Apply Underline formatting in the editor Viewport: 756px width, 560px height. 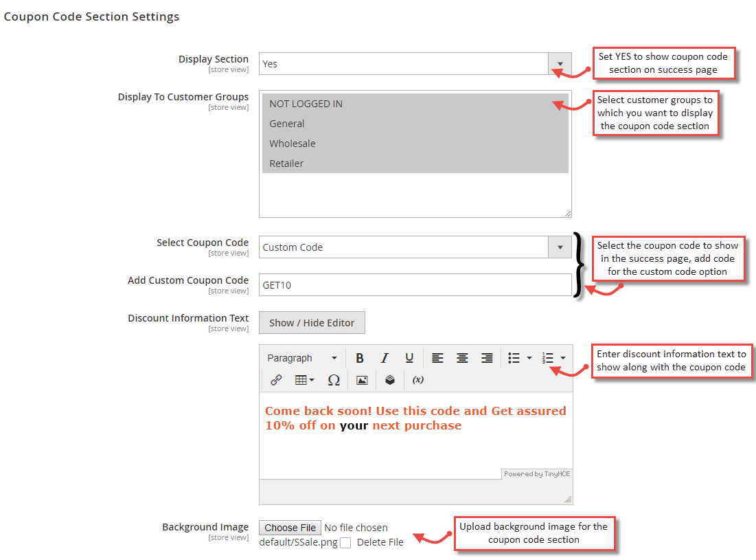[x=409, y=358]
